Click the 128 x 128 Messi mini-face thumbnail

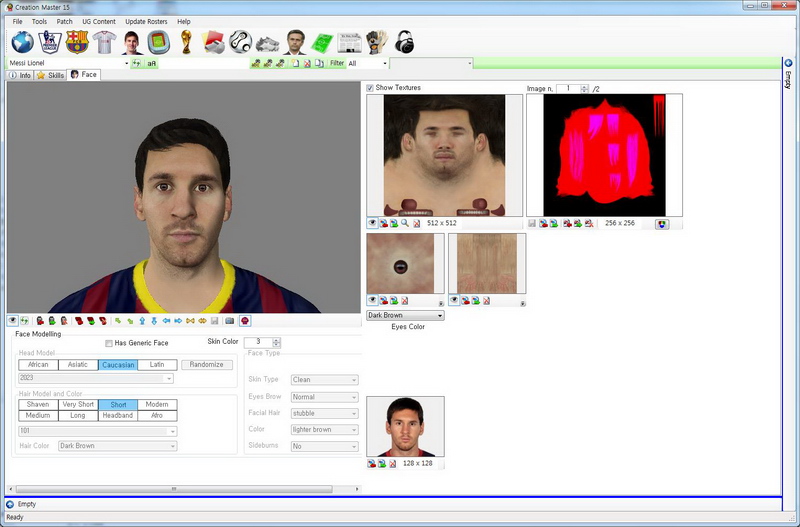click(405, 426)
